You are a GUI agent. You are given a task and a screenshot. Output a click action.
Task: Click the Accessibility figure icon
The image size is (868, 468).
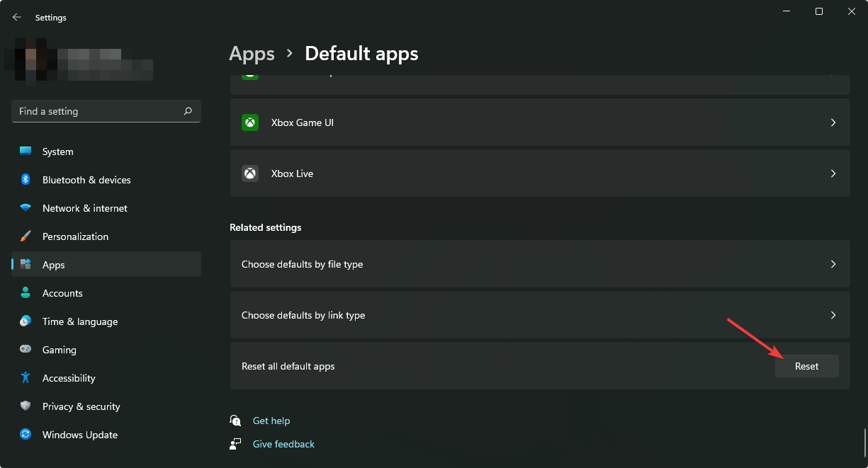pyautogui.click(x=26, y=378)
